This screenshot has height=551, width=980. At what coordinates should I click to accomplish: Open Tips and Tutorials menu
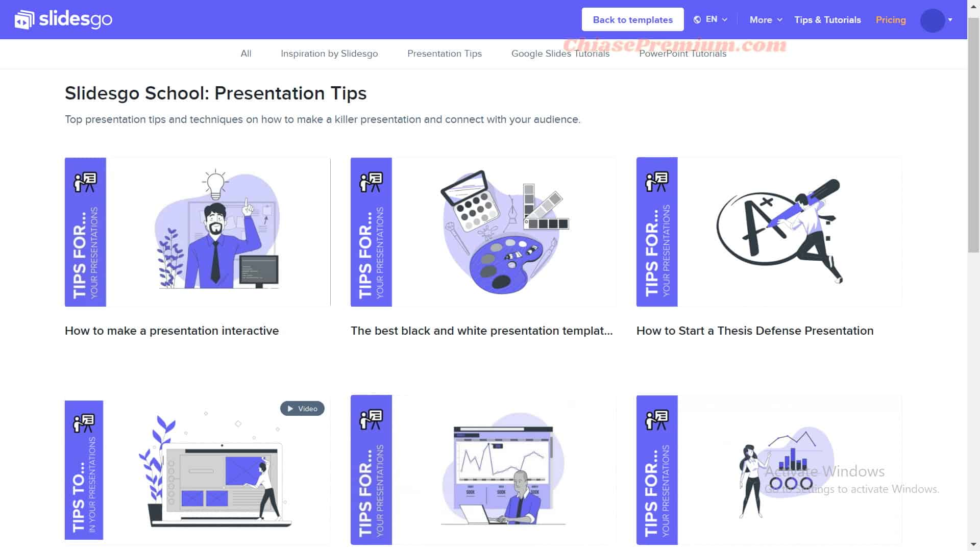coord(827,19)
